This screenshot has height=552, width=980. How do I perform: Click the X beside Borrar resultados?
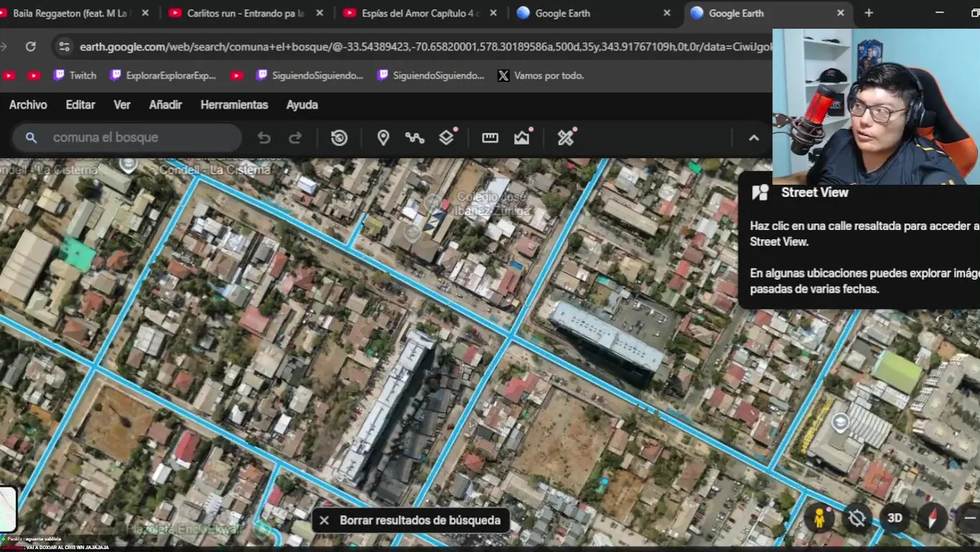coord(324,521)
